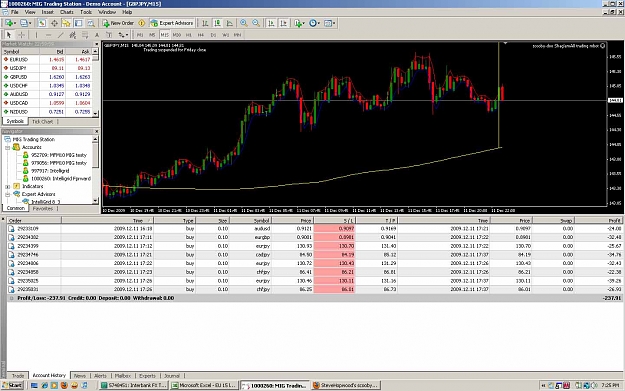Viewport: 625px width, 391px height.
Task: Open Windows Start menu
Action: click(12, 385)
